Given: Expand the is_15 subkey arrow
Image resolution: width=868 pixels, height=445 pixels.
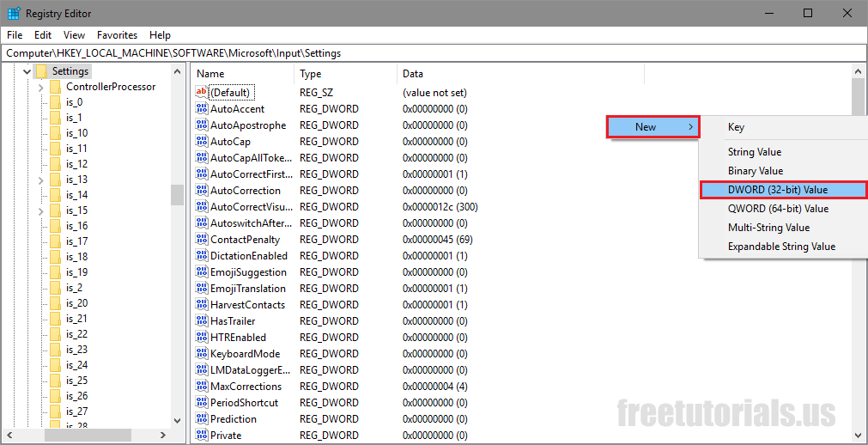Looking at the screenshot, I should click(40, 210).
